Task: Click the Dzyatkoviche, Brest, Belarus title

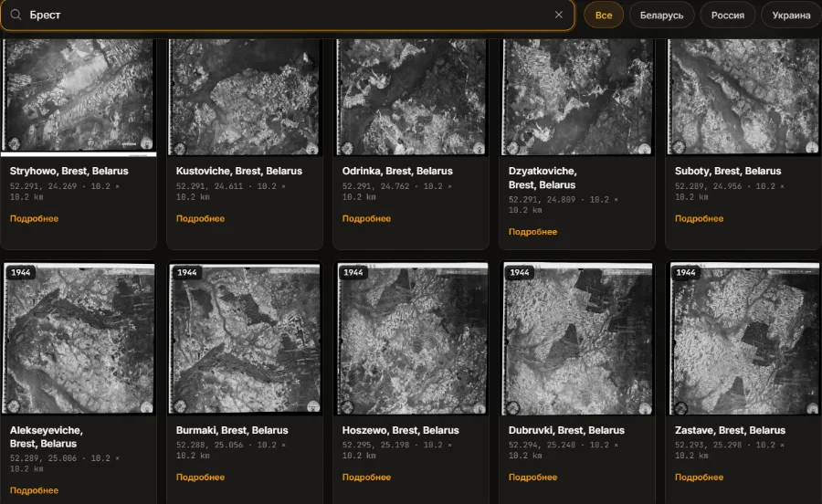Action: coord(542,178)
